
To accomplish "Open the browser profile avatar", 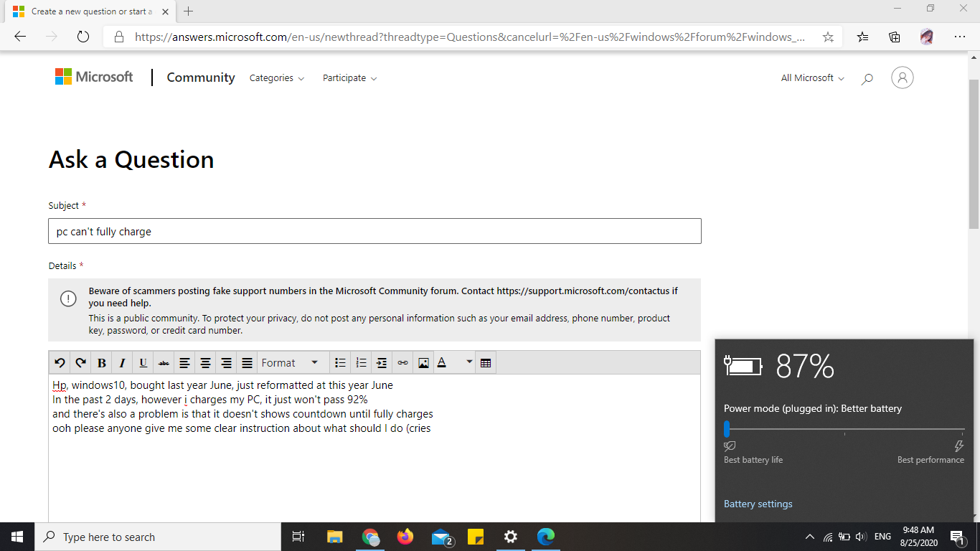I will 927,37.
